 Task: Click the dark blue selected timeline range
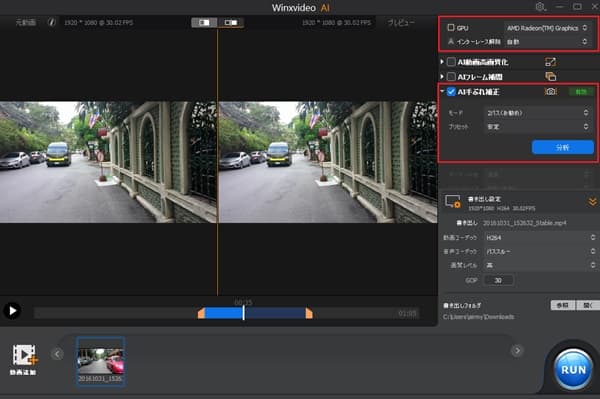click(275, 313)
